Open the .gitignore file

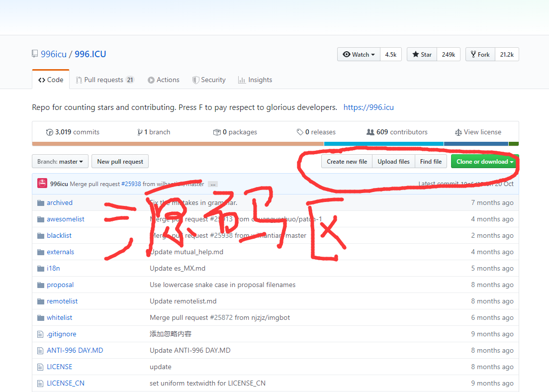62,334
